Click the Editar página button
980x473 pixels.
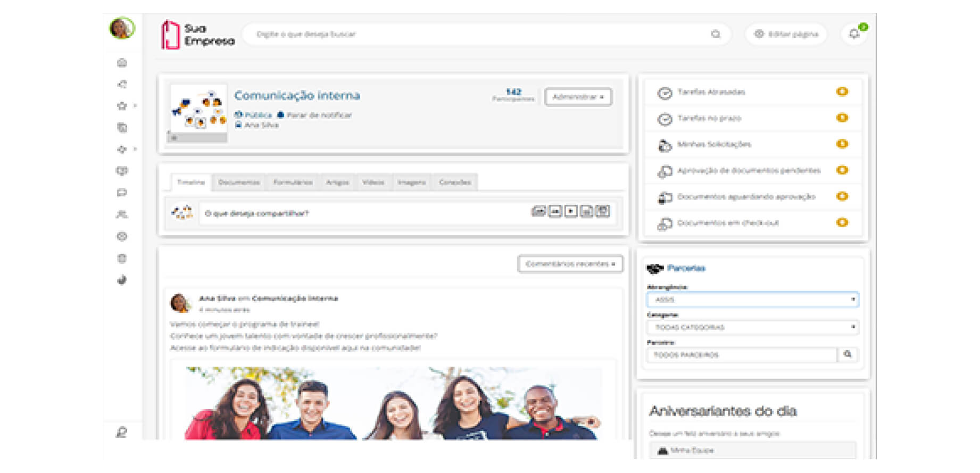[x=786, y=34]
